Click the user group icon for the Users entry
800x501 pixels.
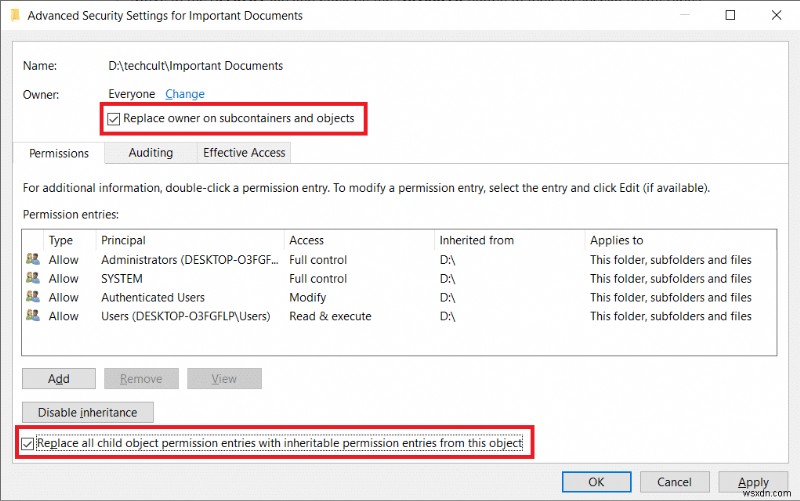33,316
